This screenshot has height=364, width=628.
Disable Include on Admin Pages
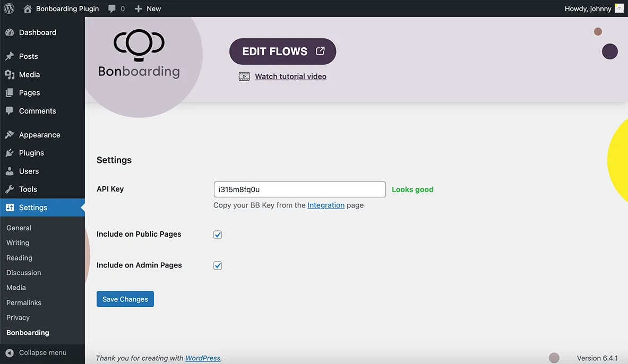pos(217,265)
